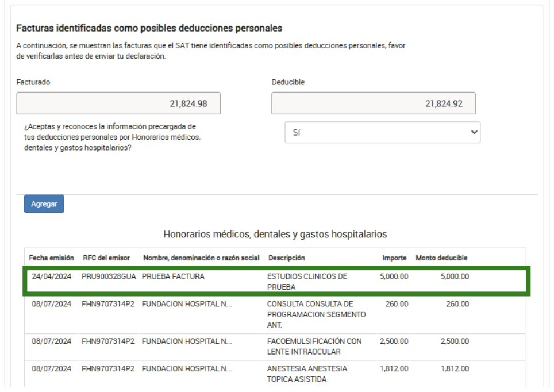Click the Honorarios médicos table title
Image resolution: width=554 pixels, height=392 pixels.
[275, 235]
